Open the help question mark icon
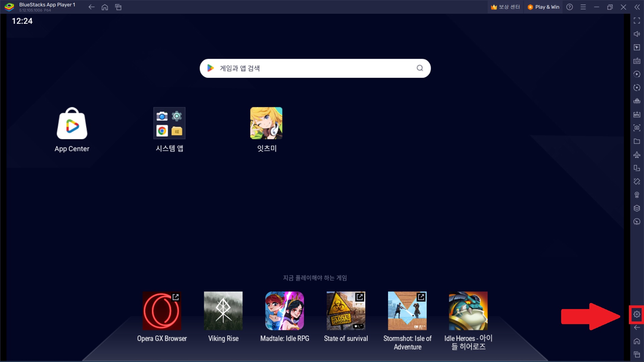The width and height of the screenshot is (644, 362). [570, 7]
